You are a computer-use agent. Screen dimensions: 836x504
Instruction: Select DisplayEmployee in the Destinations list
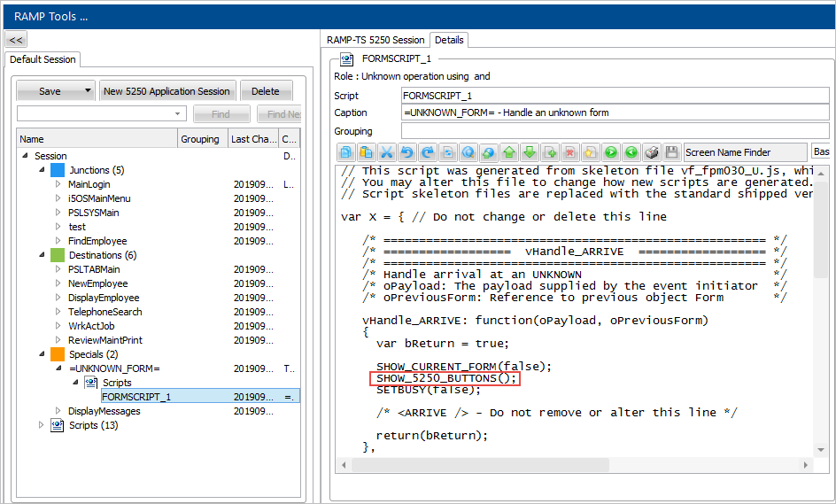104,298
